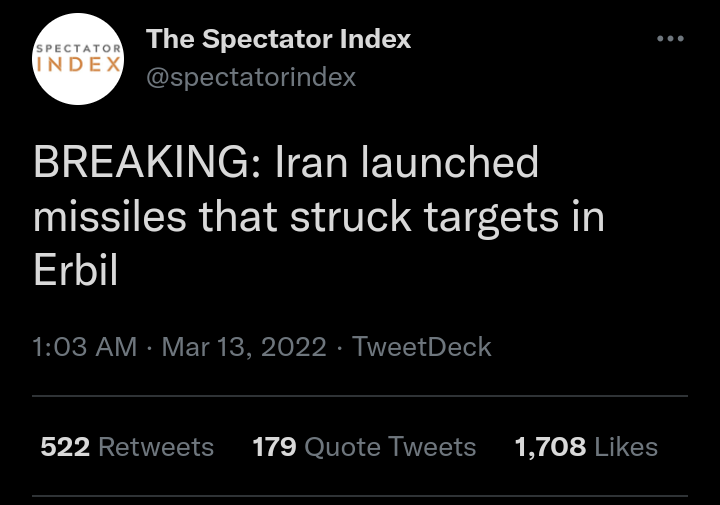720x505 pixels.
Task: Click the orange INDEX text in the logo
Action: (79, 65)
